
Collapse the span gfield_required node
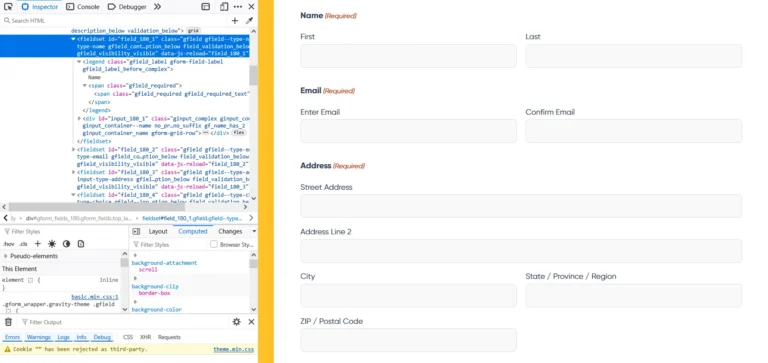coord(85,85)
